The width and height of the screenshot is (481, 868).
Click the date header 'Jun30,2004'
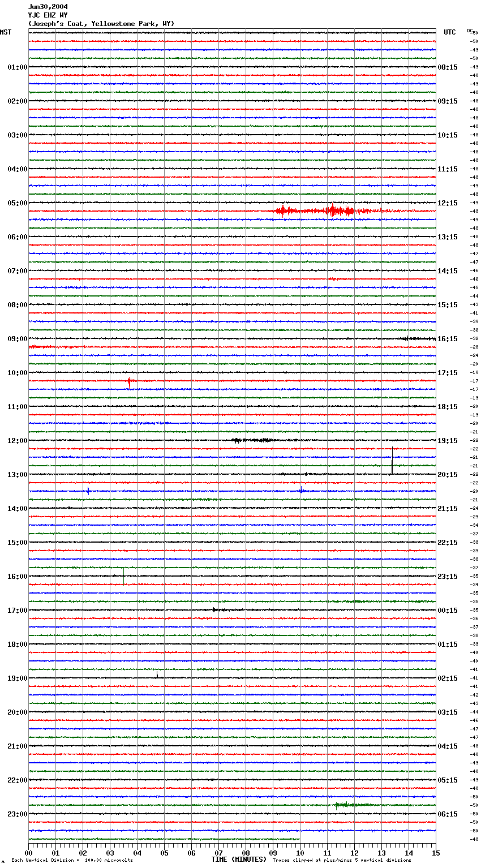48,7
